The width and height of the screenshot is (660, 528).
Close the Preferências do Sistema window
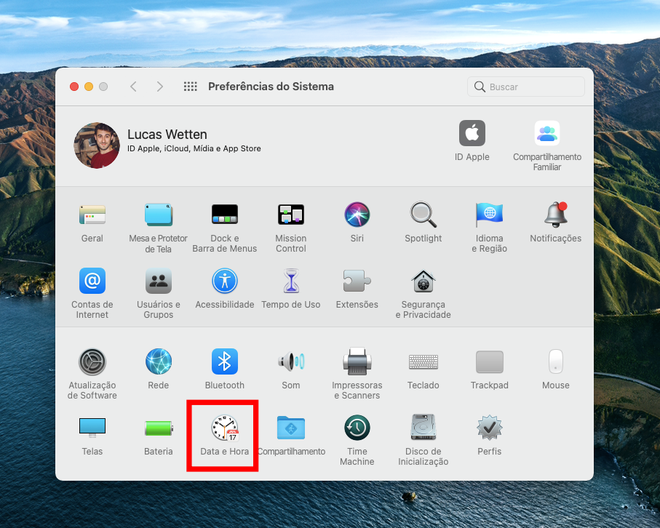(x=74, y=87)
